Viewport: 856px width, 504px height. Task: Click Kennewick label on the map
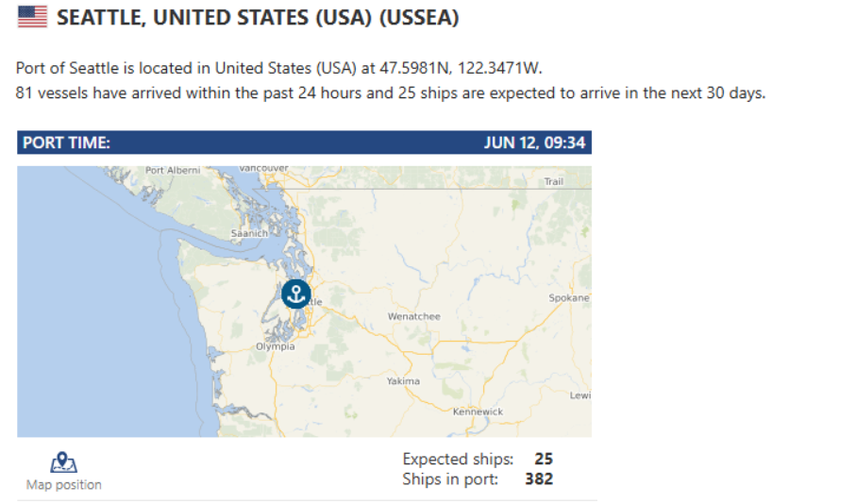(478, 412)
